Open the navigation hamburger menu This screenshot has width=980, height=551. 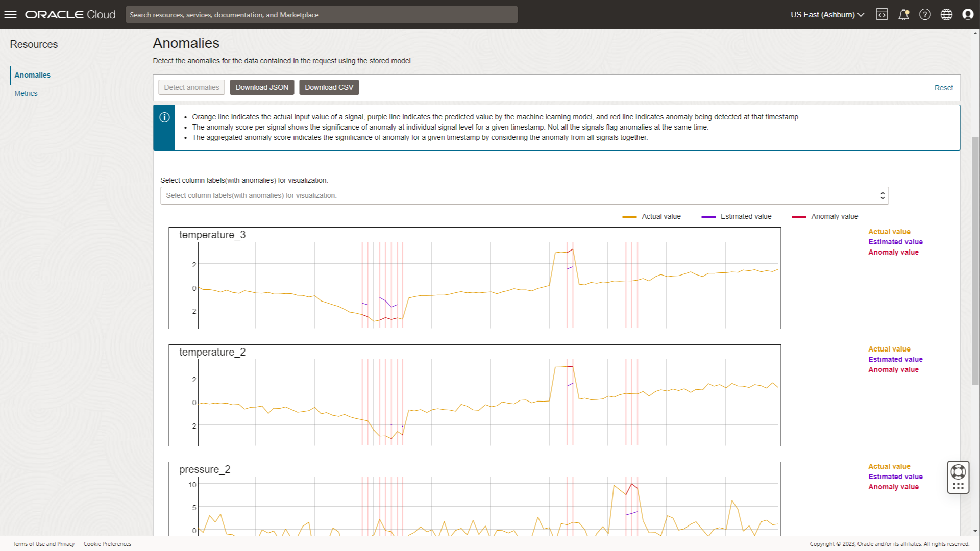tap(10, 14)
